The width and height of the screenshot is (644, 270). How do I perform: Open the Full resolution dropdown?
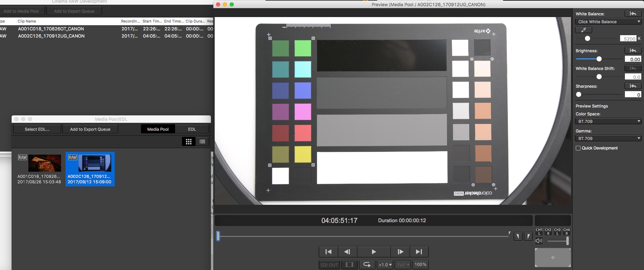point(403,265)
